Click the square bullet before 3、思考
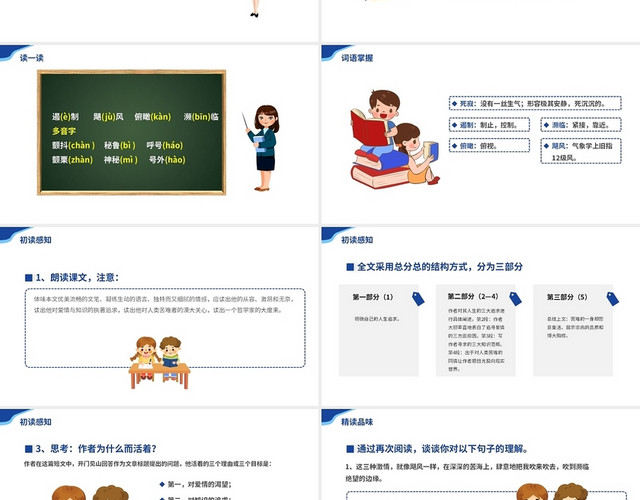Viewport: 640px width, 500px height. pos(29,449)
